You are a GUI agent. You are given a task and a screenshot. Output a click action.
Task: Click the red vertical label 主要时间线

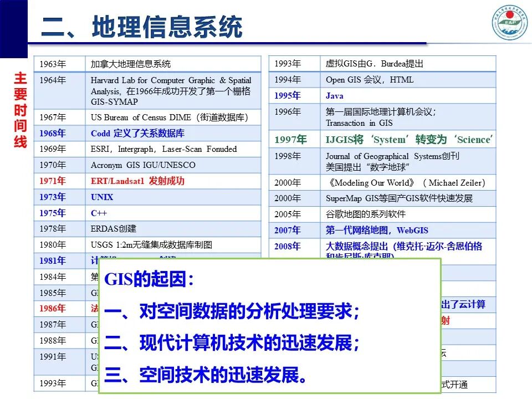point(21,110)
